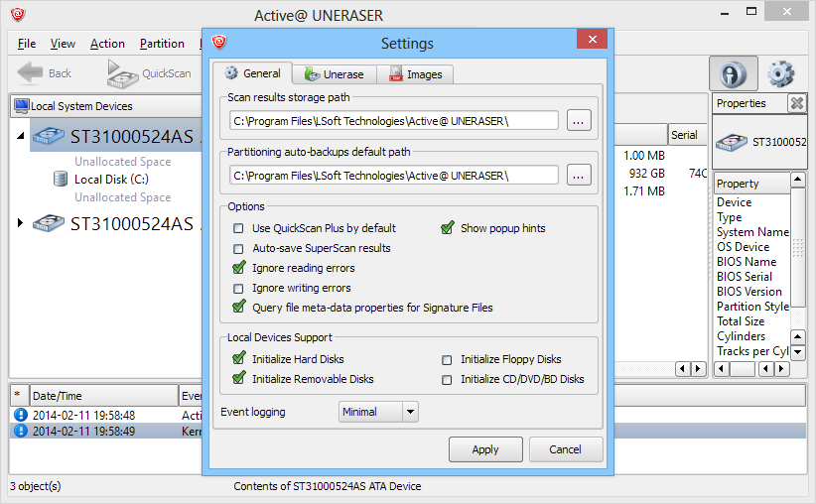
Task: Collapse the first ST31000524AS tree node
Action: 20,136
